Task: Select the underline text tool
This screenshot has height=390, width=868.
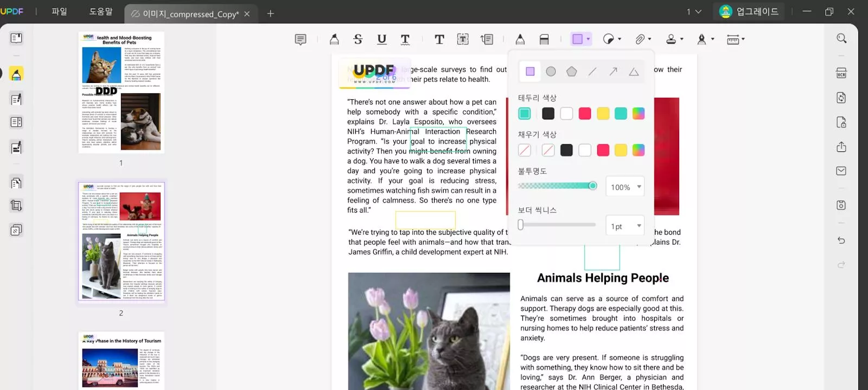Action: [382, 39]
